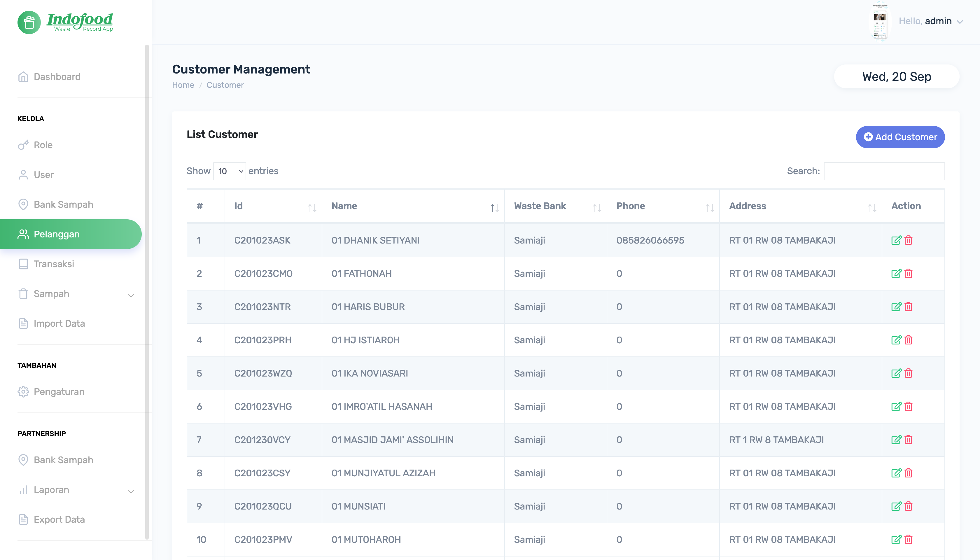
Task: Delete customer 01 IMRO'ATIL HASANAH
Action: (x=909, y=407)
